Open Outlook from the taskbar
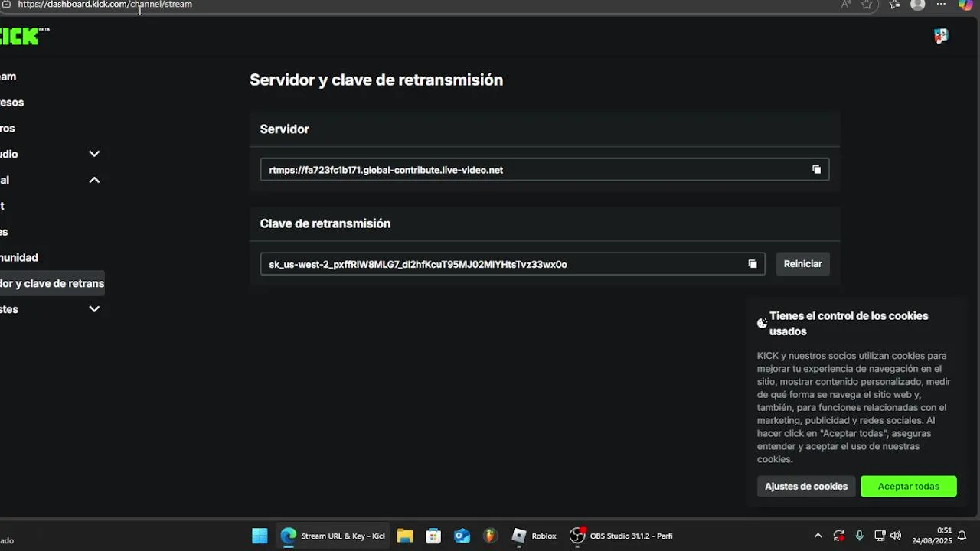 pos(462,536)
